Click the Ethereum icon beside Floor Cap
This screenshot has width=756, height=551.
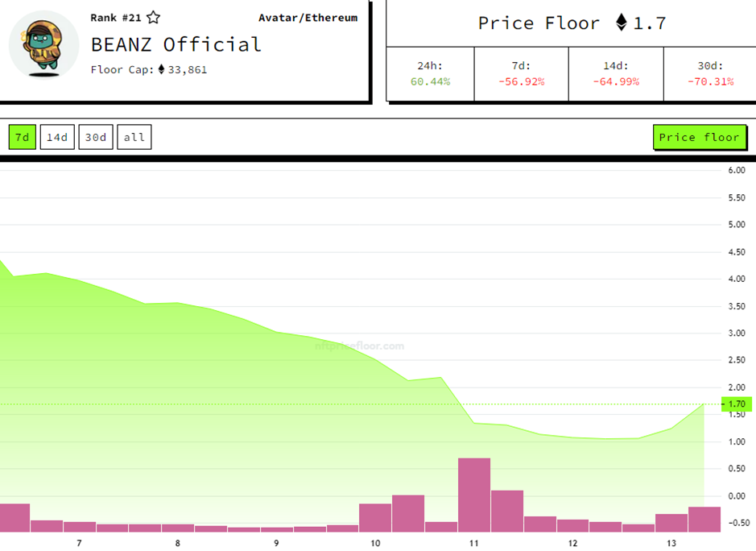161,69
